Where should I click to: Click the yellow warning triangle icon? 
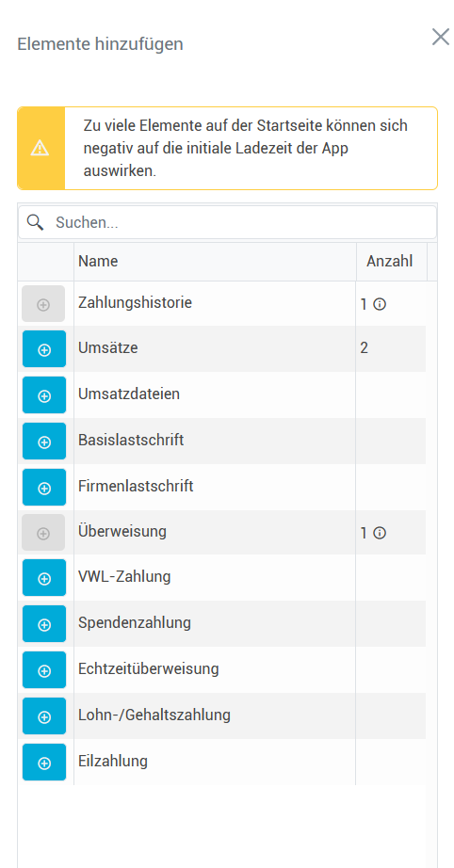pos(41,149)
